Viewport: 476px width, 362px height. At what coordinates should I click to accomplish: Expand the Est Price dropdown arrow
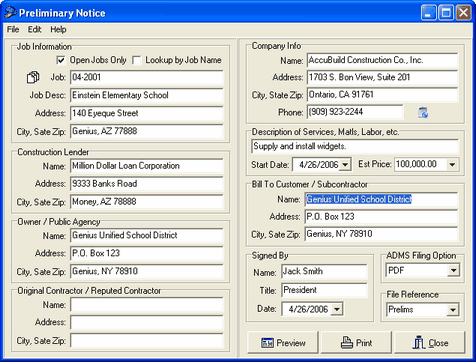point(452,165)
